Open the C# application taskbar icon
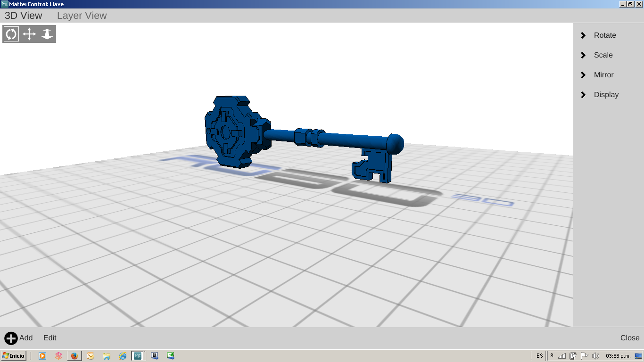This screenshot has width=644, height=362. tap(171, 356)
